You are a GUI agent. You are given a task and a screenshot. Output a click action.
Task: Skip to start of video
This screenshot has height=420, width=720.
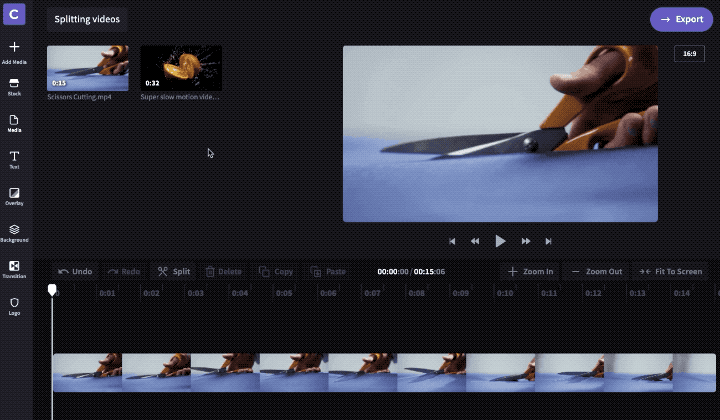[452, 241]
